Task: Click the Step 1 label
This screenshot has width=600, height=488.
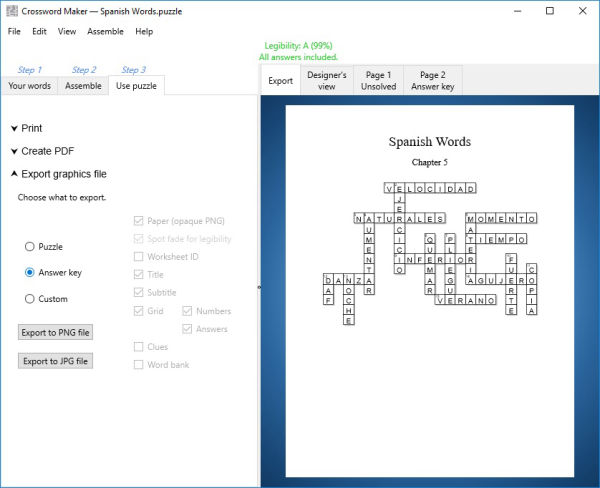Action: click(29, 70)
